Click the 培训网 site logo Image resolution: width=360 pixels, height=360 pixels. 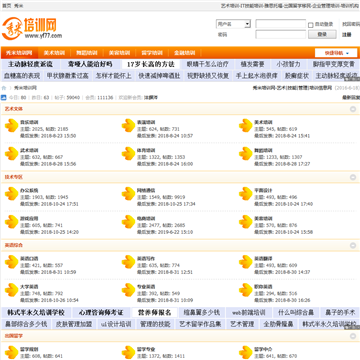32,28
